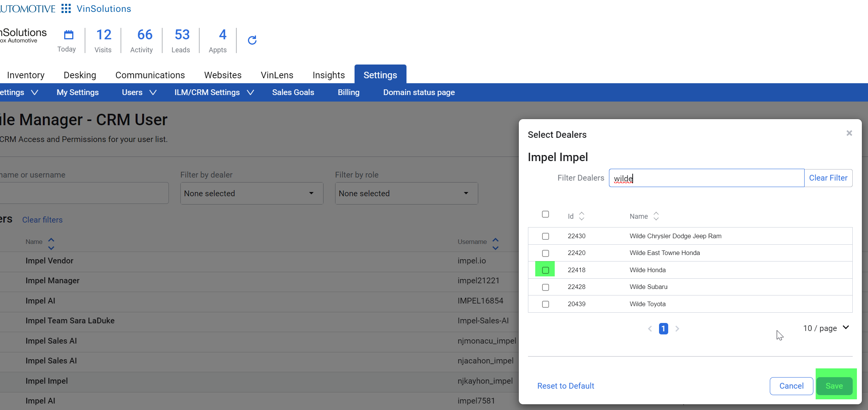Viewport: 868px width, 410px height.
Task: Close the Select Dealers dialog
Action: [x=849, y=133]
